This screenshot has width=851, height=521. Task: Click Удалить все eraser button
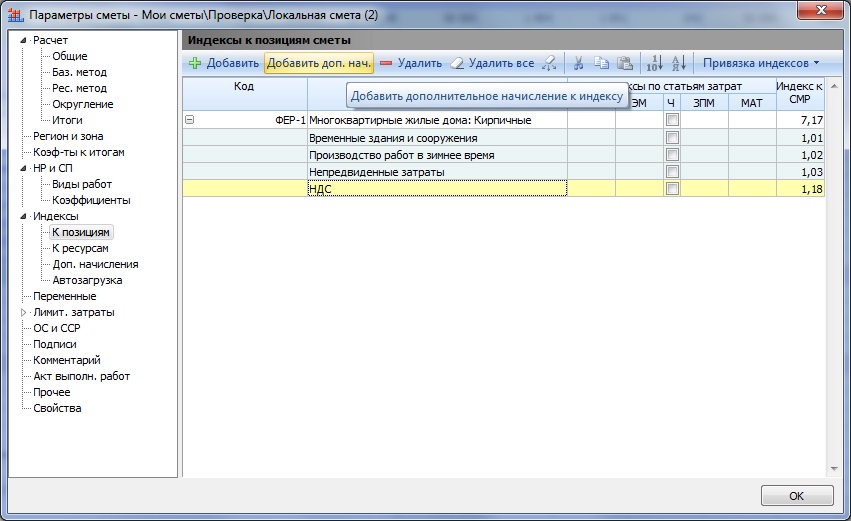pyautogui.click(x=493, y=63)
